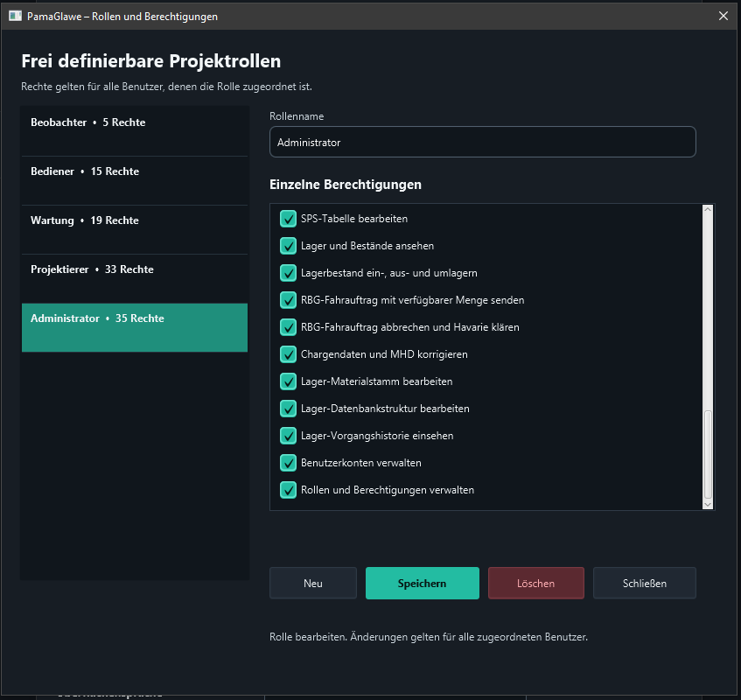Image resolution: width=741 pixels, height=700 pixels.
Task: Click the red Löschen button
Action: 536,584
